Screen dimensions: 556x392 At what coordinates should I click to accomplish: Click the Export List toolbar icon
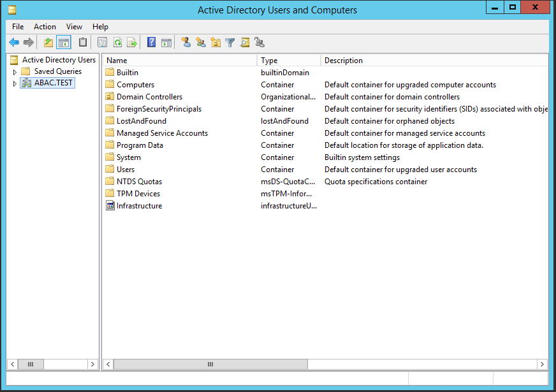pos(132,43)
